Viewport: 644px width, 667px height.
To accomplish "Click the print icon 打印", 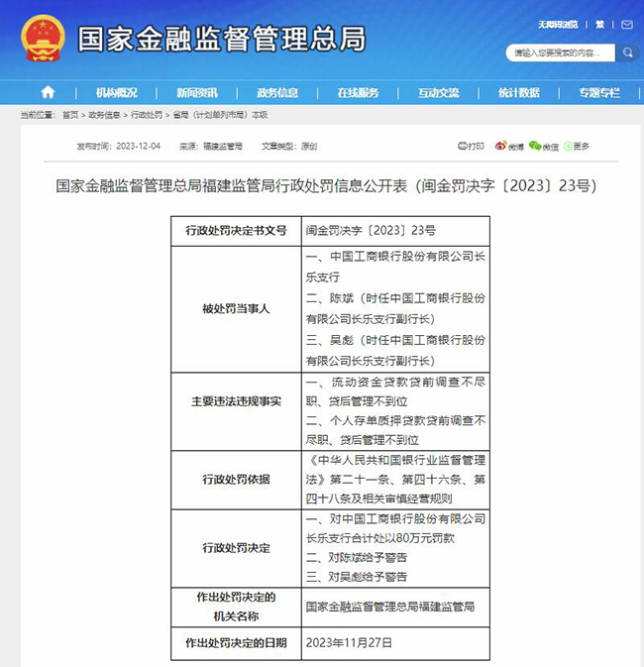I will [x=471, y=146].
